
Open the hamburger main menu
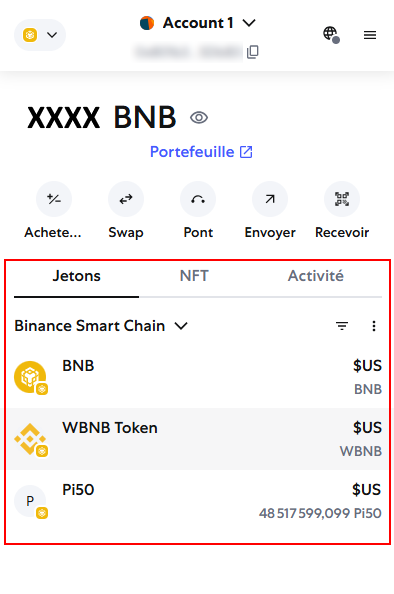click(370, 35)
